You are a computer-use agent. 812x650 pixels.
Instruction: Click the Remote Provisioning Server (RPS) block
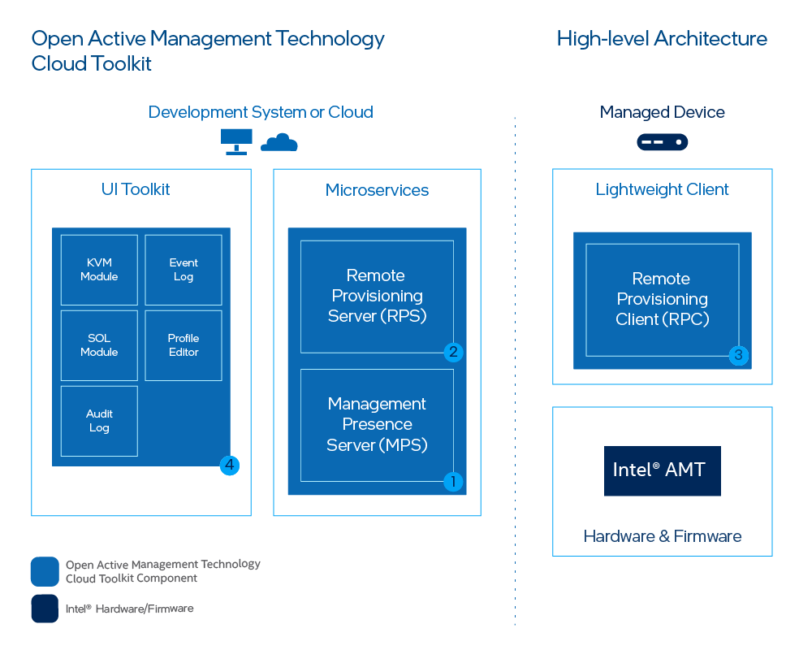(x=377, y=297)
